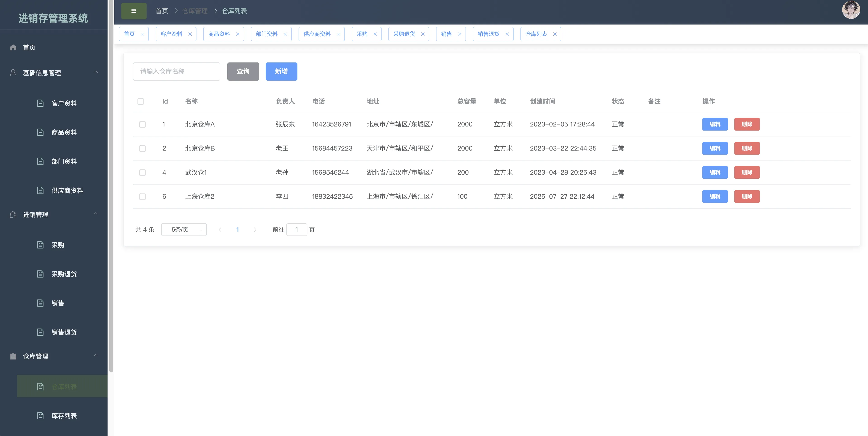Viewport: 868px width, 436px height.
Task: Tick the checkbox for 北京仓库A row
Action: tap(142, 124)
